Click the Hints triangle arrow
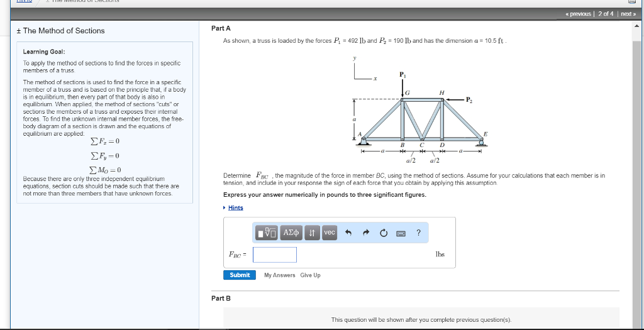The image size is (644, 330). click(225, 207)
